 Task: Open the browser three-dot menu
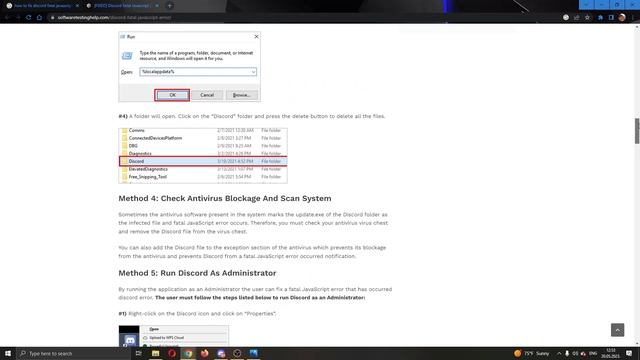[x=633, y=18]
